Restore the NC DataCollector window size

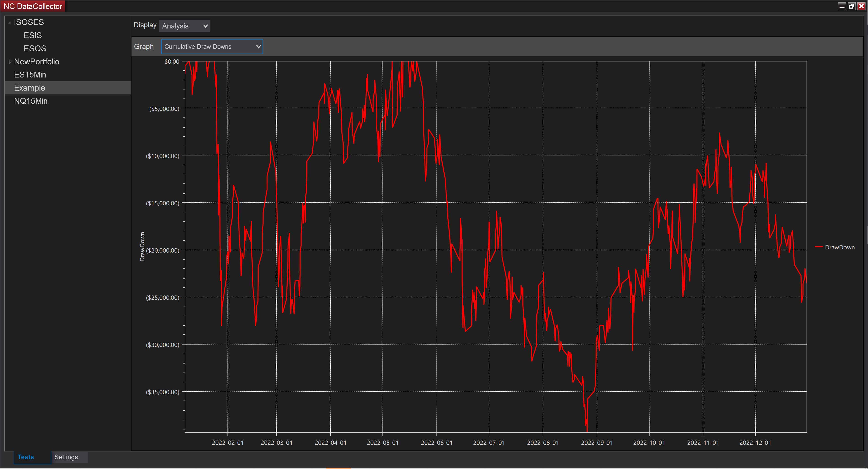coord(852,6)
